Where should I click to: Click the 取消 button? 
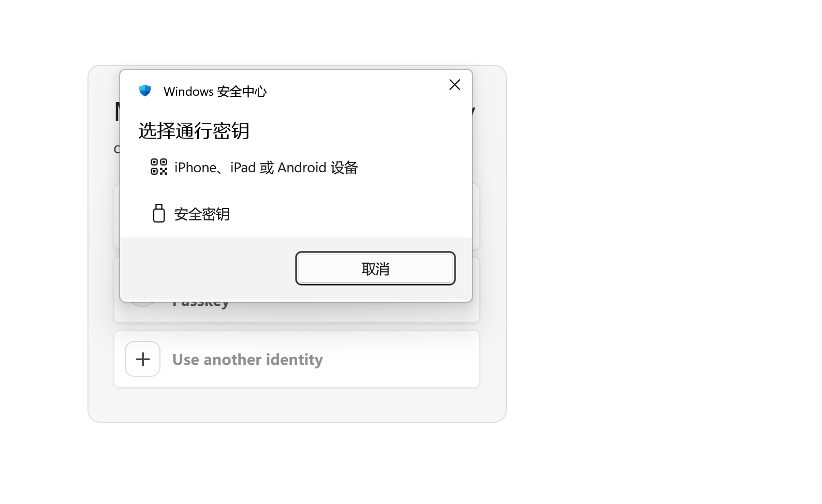point(375,269)
